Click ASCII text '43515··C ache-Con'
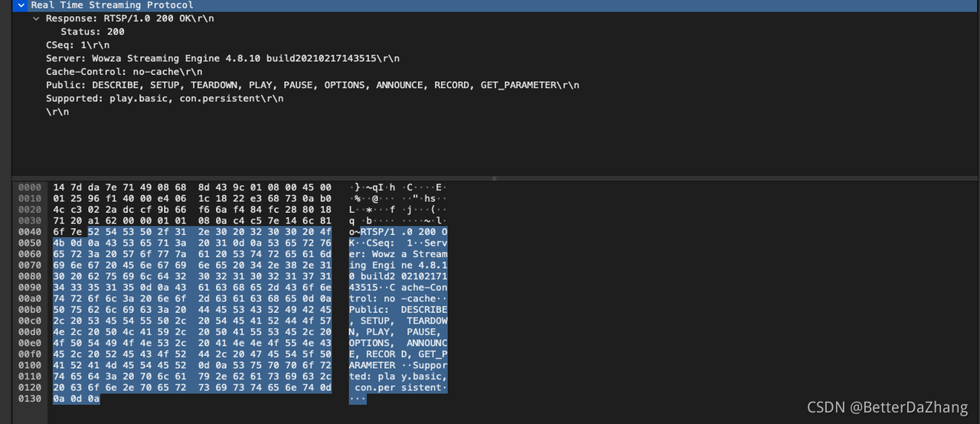Screen dimensions: 980x424 click(x=399, y=289)
